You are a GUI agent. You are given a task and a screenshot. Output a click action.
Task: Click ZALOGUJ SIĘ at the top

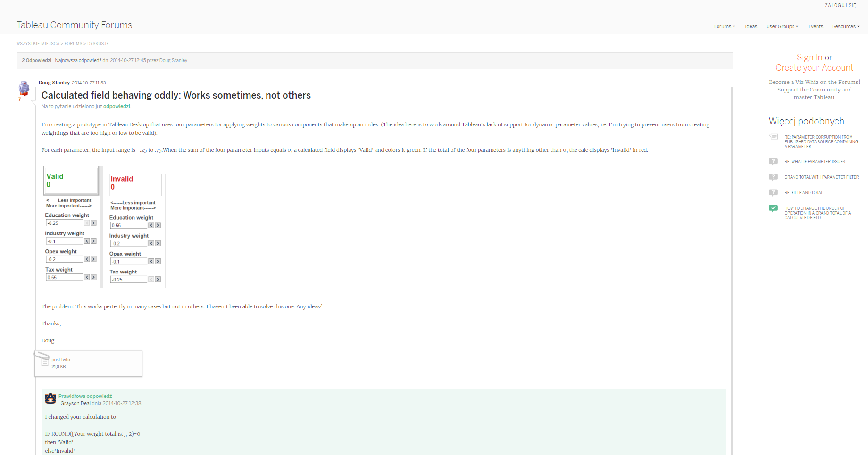tap(840, 6)
